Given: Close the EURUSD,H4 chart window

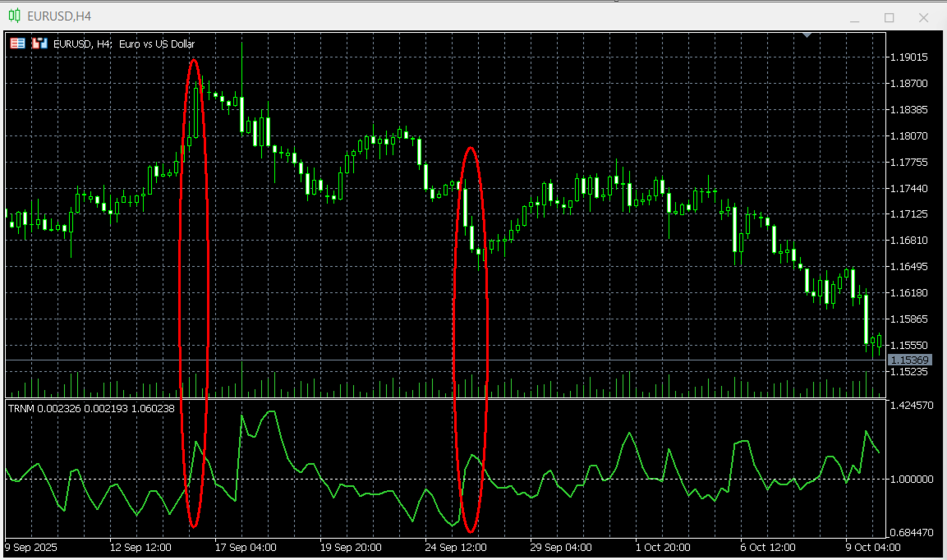Looking at the screenshot, I should 923,17.
